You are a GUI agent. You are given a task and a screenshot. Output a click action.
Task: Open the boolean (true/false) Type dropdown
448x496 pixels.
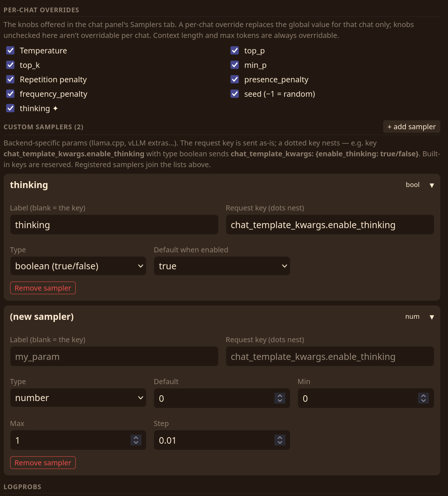(78, 266)
